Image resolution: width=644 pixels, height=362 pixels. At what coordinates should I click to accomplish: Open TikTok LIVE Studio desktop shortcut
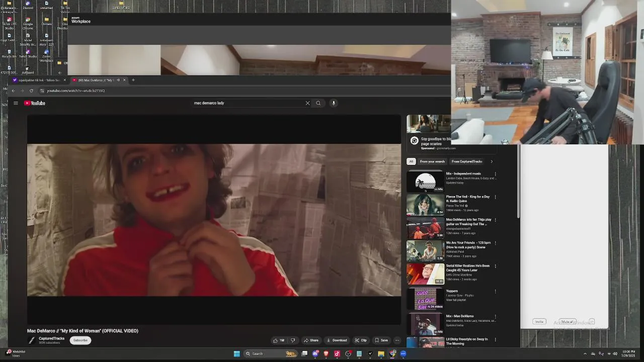click(9, 24)
